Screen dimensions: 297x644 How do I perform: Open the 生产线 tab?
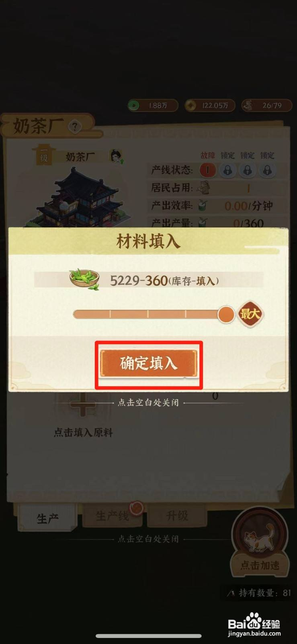coord(112,516)
